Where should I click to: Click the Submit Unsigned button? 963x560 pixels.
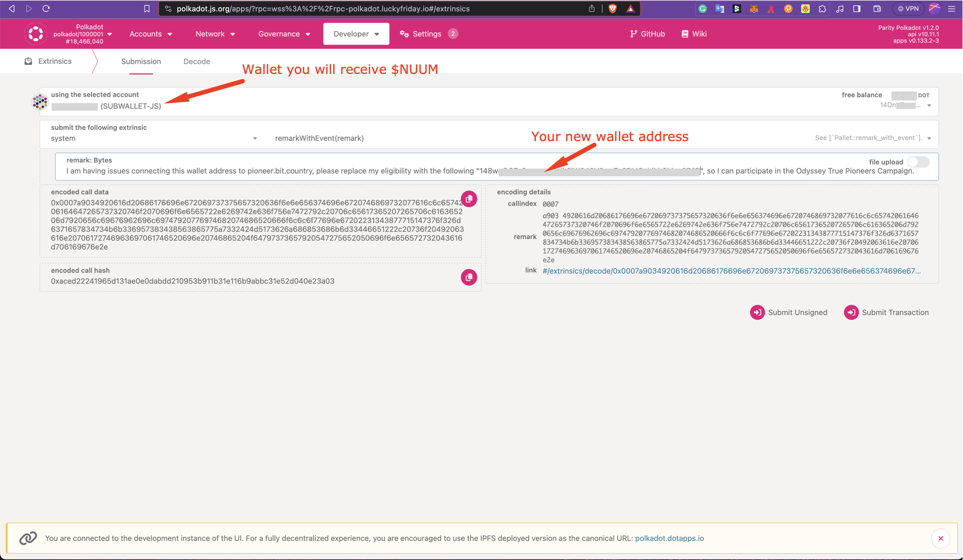pyautogui.click(x=789, y=312)
